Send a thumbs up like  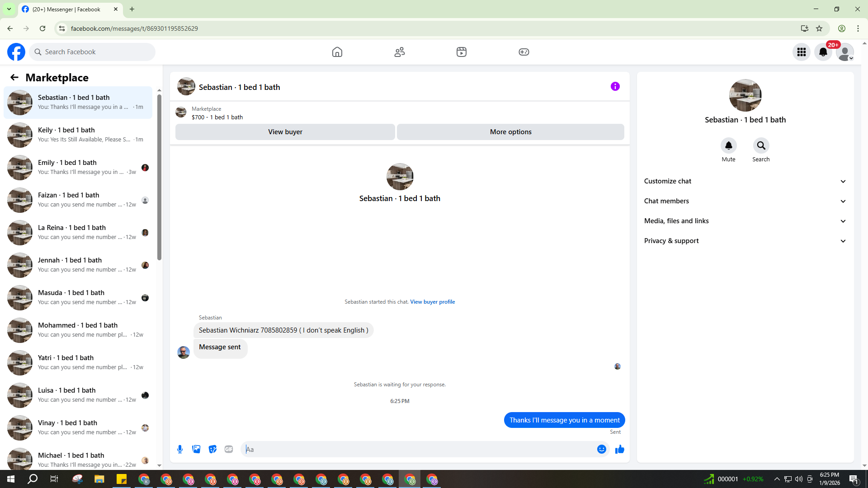(x=619, y=449)
